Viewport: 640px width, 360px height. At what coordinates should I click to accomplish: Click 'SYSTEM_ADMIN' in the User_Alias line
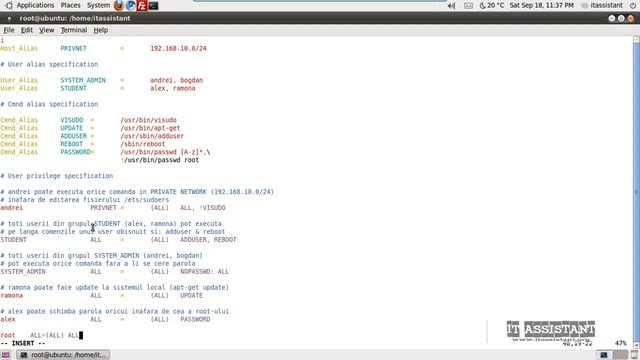pos(83,80)
